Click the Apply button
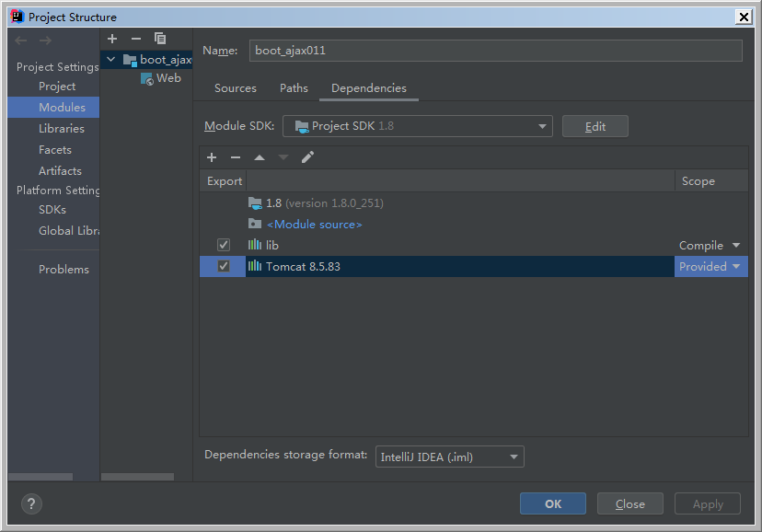The height and width of the screenshot is (532, 762). [x=707, y=503]
